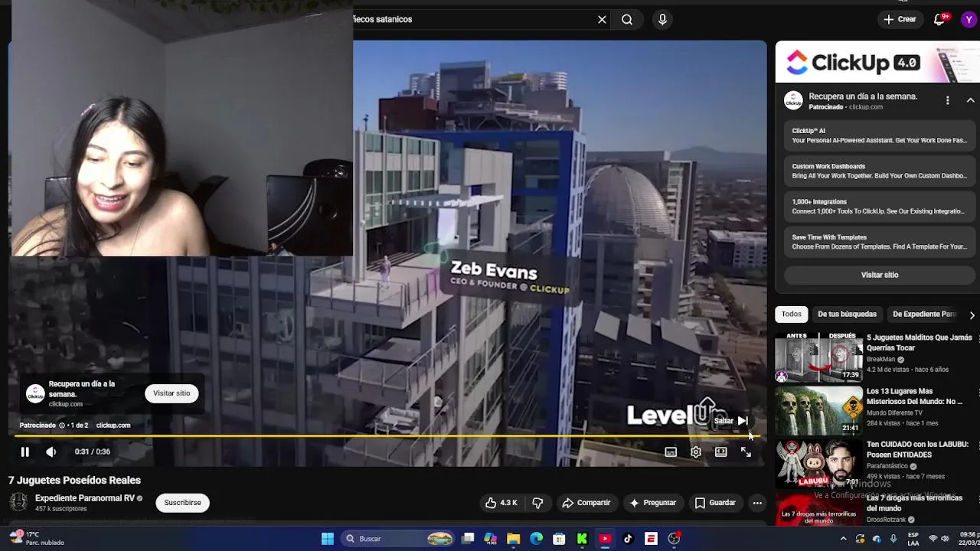The image size is (980, 551).
Task: Switch to theater mode view
Action: pyautogui.click(x=721, y=452)
